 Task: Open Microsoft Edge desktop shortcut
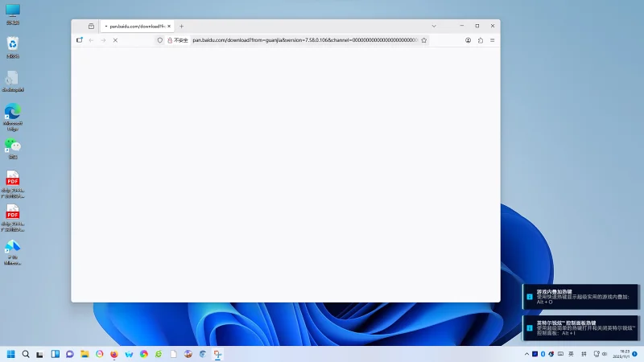pyautogui.click(x=13, y=114)
